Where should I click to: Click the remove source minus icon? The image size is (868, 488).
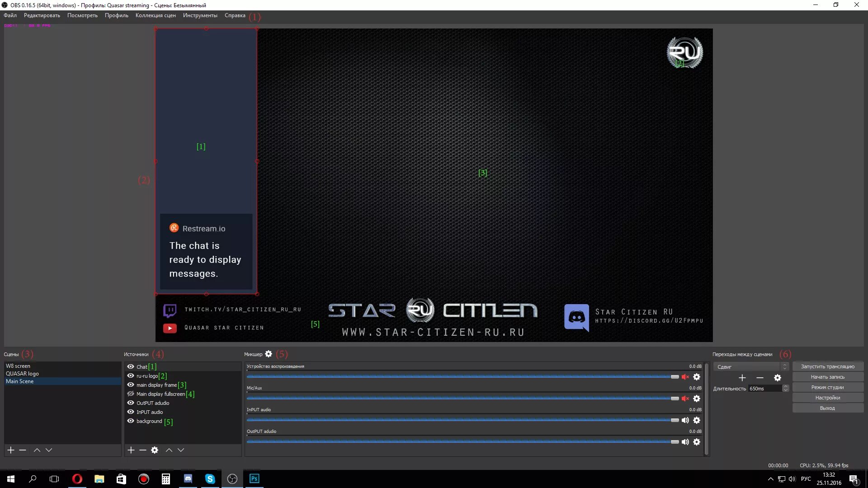click(142, 450)
